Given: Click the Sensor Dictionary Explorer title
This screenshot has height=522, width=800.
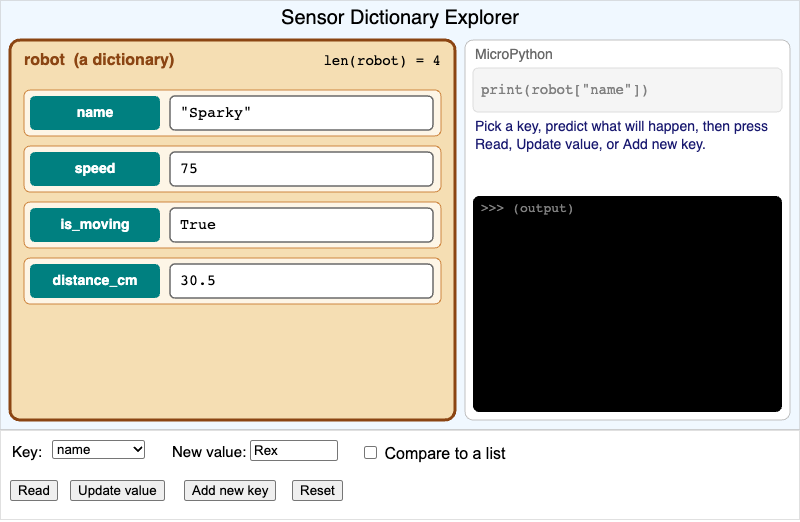Looking at the screenshot, I should point(400,17).
